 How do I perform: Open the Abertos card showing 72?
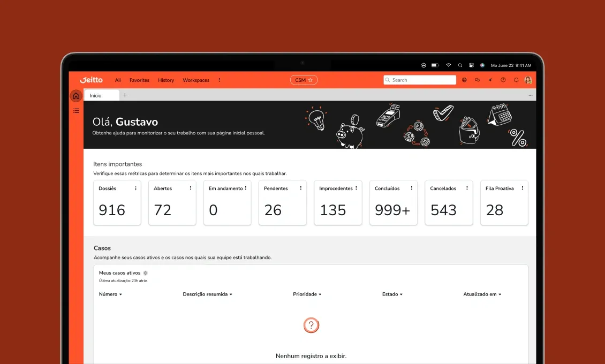172,202
